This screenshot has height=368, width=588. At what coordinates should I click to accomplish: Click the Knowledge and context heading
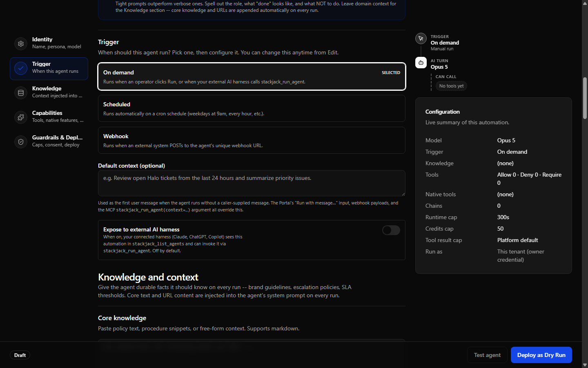[x=148, y=277]
